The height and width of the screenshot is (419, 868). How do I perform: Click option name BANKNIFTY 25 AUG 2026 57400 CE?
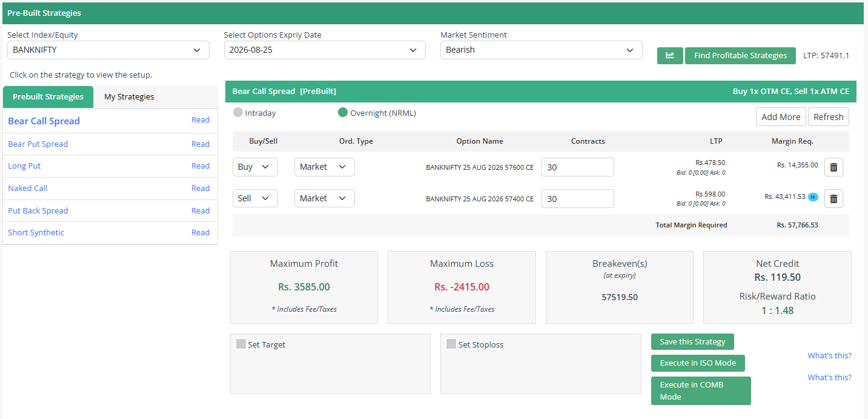pyautogui.click(x=480, y=199)
